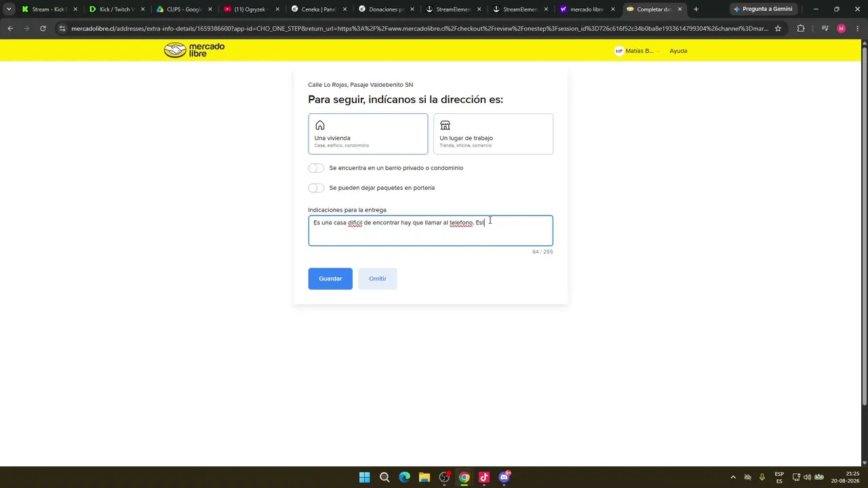This screenshot has height=488, width=868.
Task: Open Ayuda link in header
Action: click(678, 51)
